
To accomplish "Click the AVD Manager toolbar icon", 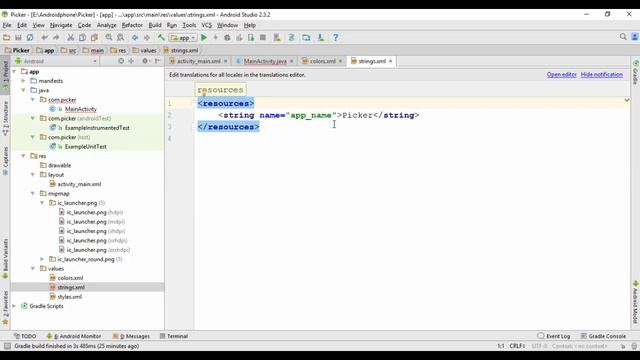I will 277,38.
